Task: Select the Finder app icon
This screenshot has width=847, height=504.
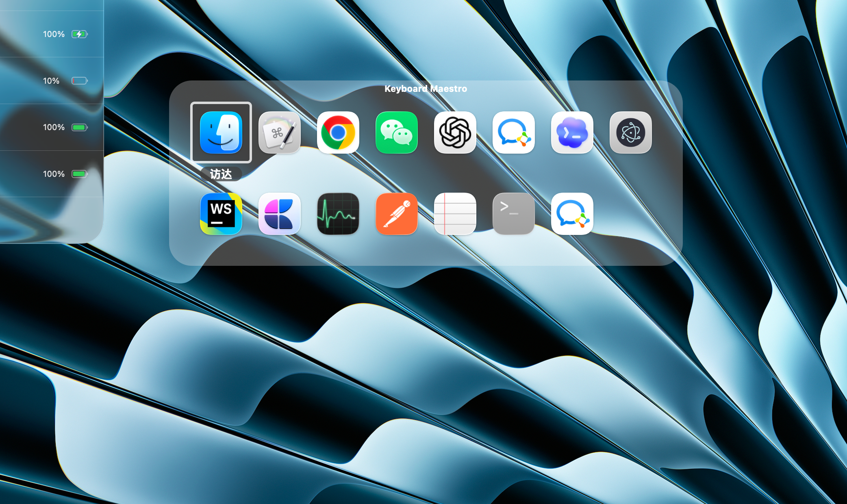Action: (x=221, y=133)
